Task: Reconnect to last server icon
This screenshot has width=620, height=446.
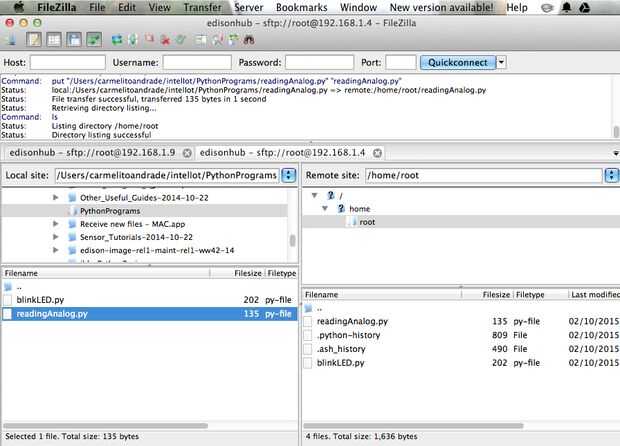Action: [181, 40]
